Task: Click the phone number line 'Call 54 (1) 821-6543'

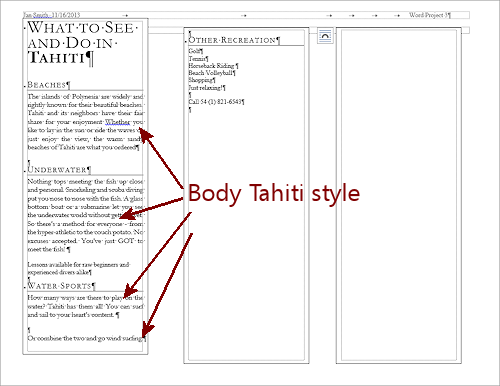Action: click(x=216, y=102)
